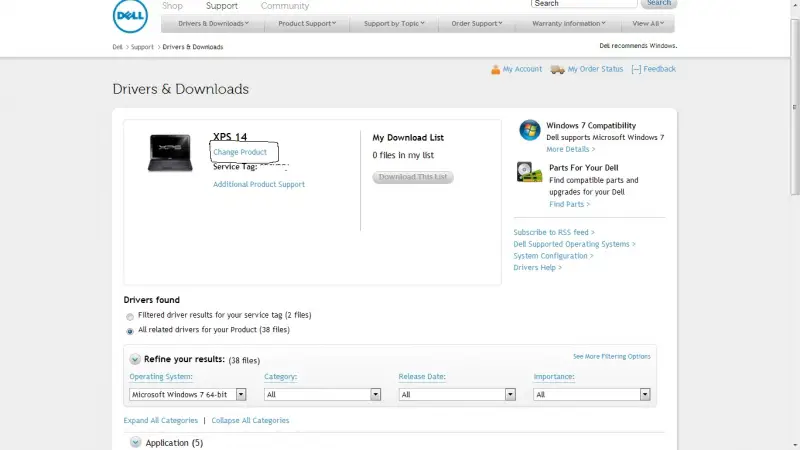Viewport: 800px width, 450px height.
Task: Open Dell Supported Operating Systems link
Action: 574,244
